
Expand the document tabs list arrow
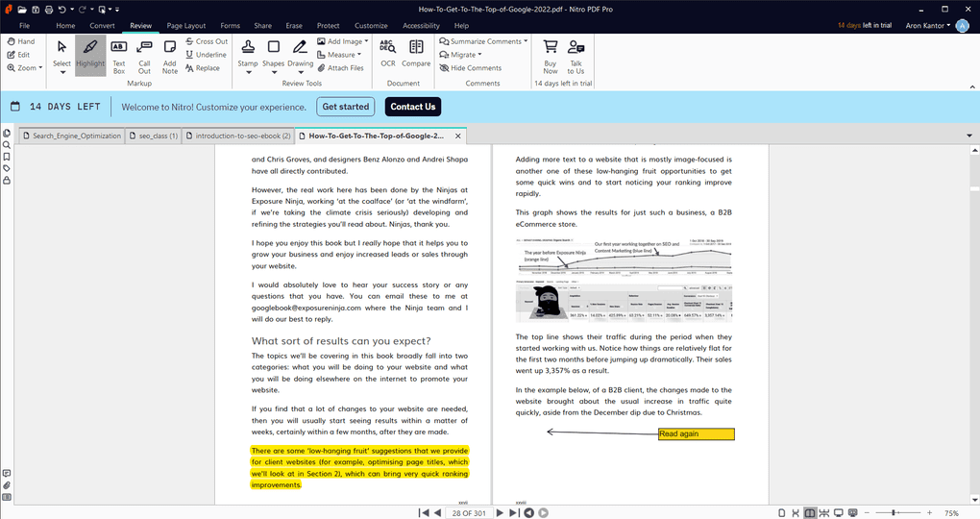[969, 136]
